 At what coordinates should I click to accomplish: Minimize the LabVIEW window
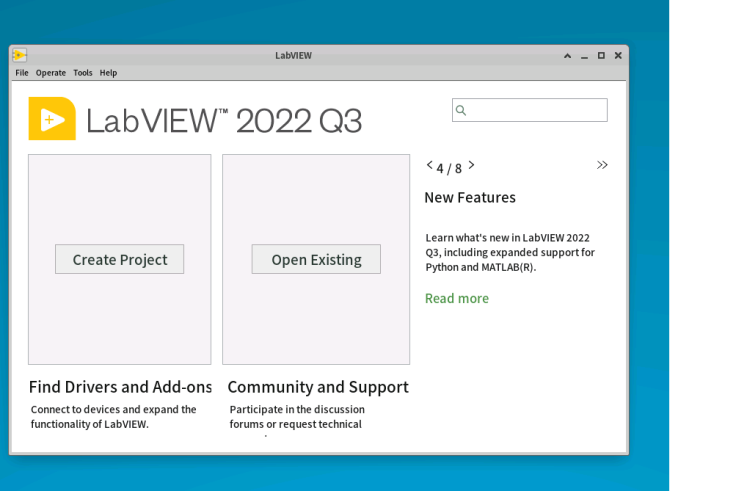pyautogui.click(x=584, y=56)
